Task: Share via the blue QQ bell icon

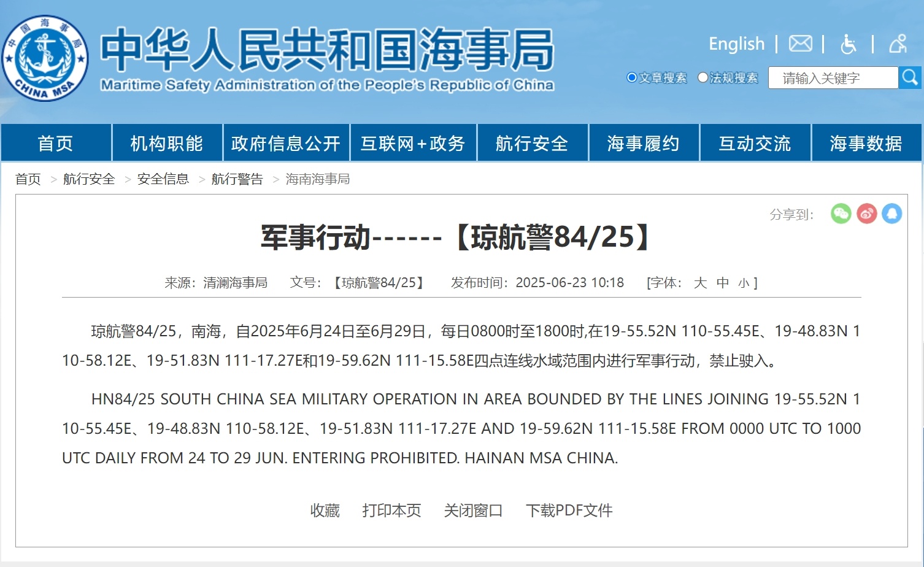Action: coord(891,214)
